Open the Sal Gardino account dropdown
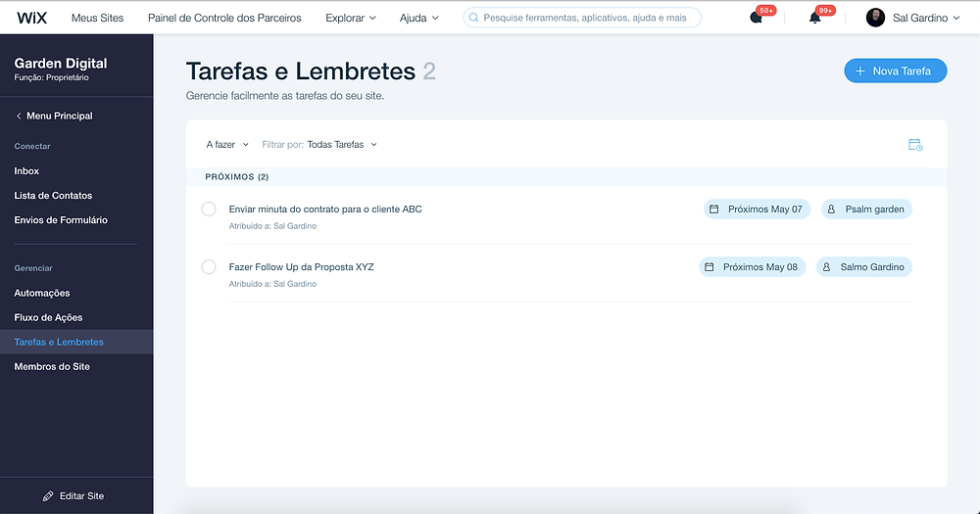The image size is (980, 514). tap(926, 18)
